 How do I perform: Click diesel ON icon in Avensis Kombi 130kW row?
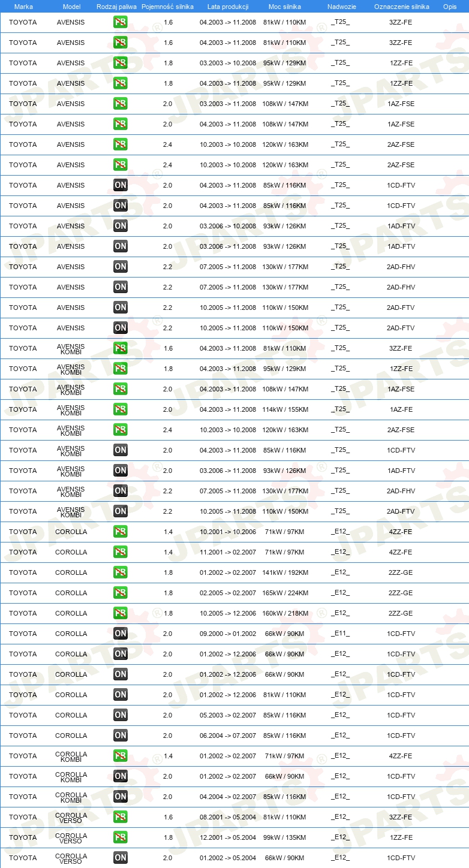point(121,491)
